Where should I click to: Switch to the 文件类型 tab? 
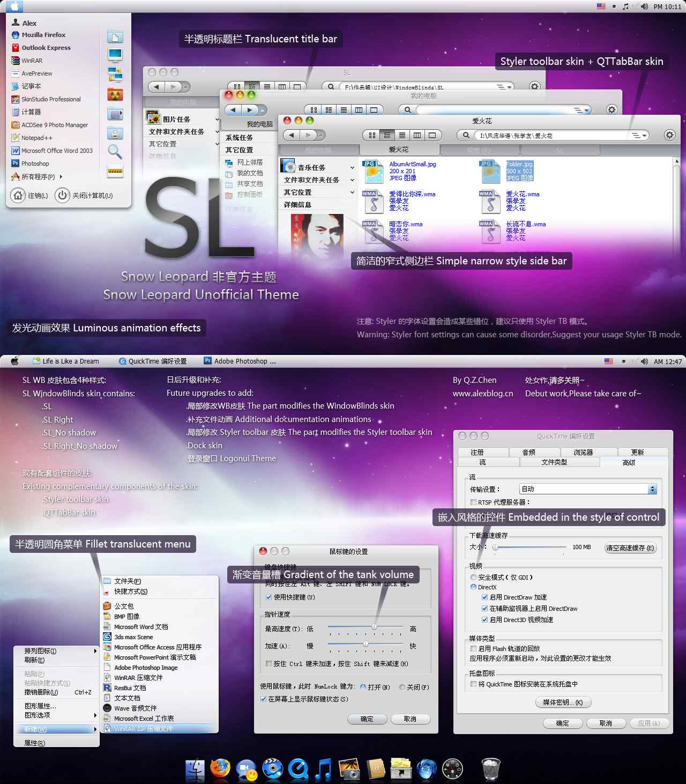(x=554, y=462)
